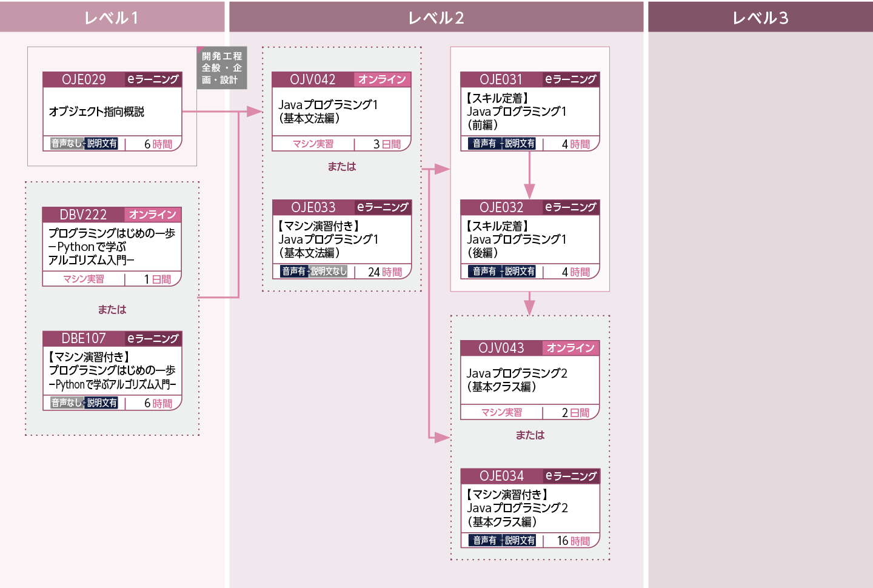The width and height of the screenshot is (873, 588).
Task: Click the eラーニング badge on OJE029
Action: click(153, 79)
